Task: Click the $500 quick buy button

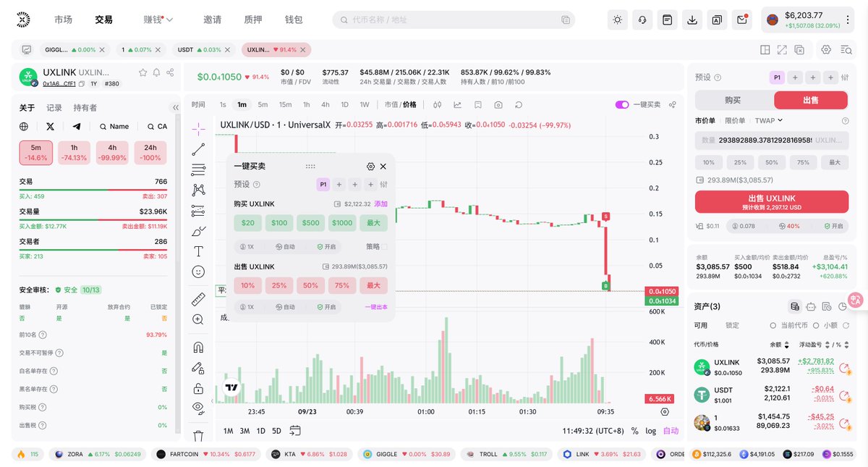Action: point(310,222)
